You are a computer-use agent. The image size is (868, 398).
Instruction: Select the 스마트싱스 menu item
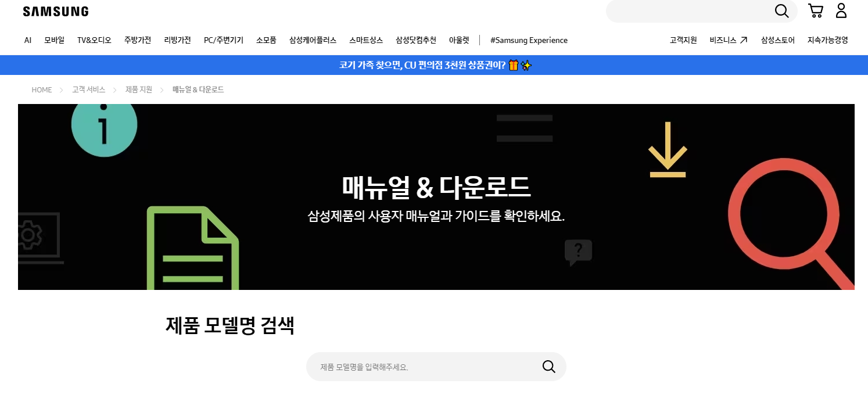pyautogui.click(x=365, y=40)
